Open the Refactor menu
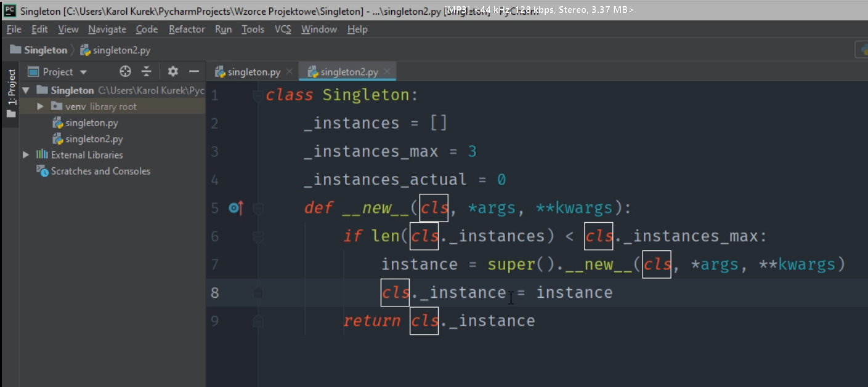 (186, 29)
